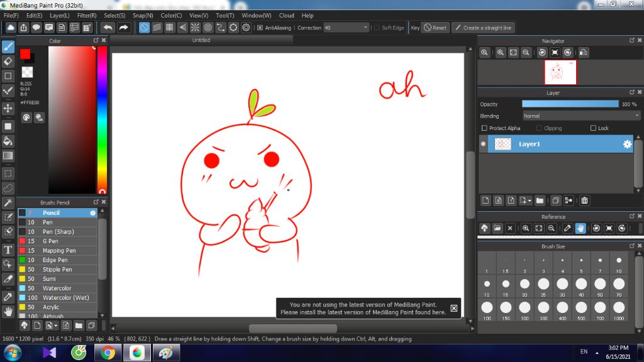This screenshot has height=362, width=644.
Task: Adjust the layer Opacity slider
Action: (570, 104)
